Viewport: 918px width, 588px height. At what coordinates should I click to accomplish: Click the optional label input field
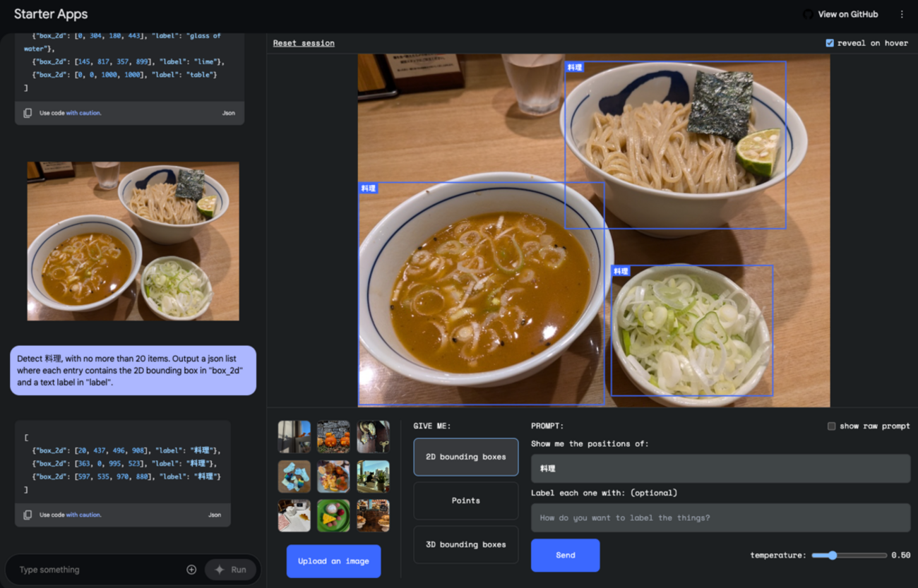click(x=720, y=517)
